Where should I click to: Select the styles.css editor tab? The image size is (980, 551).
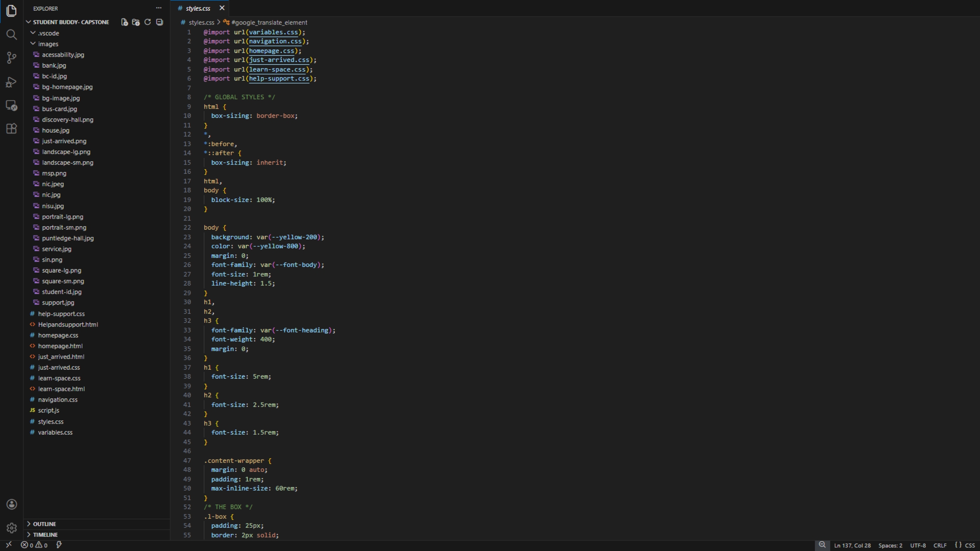point(198,8)
